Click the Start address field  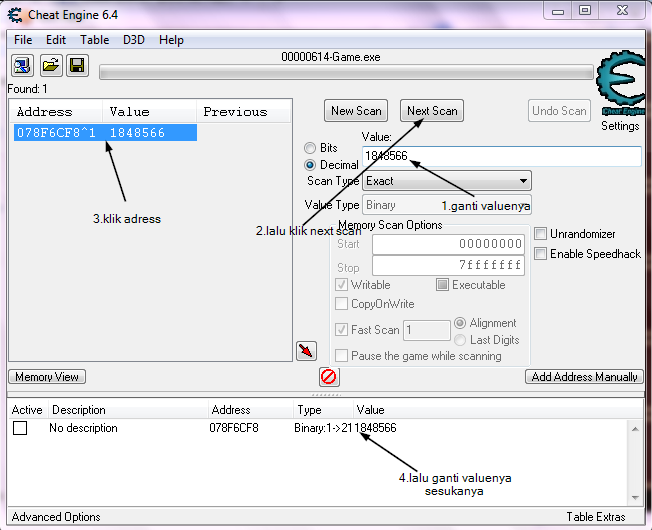point(448,244)
